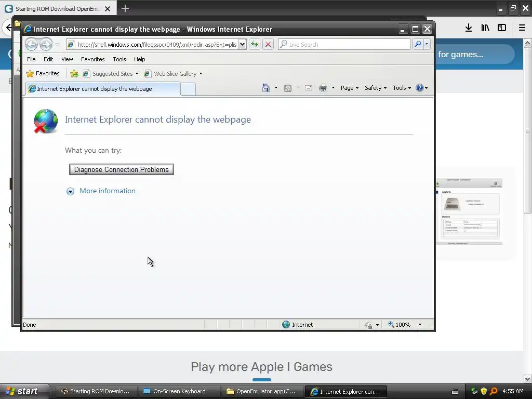Click the Live Search magnifier button

pyautogui.click(x=418, y=44)
